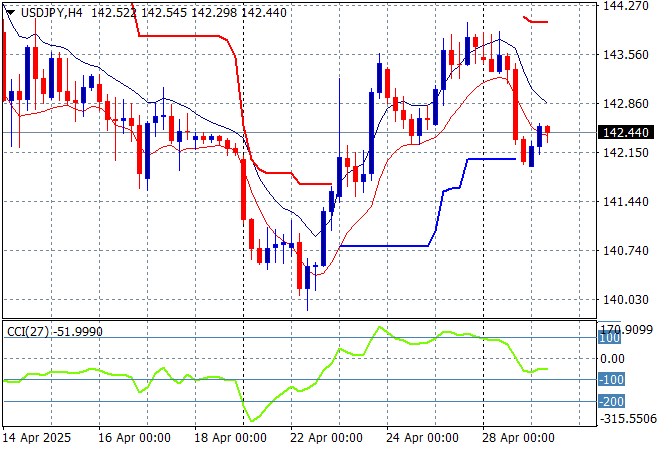Click the CCI 100 level label

coord(609,338)
